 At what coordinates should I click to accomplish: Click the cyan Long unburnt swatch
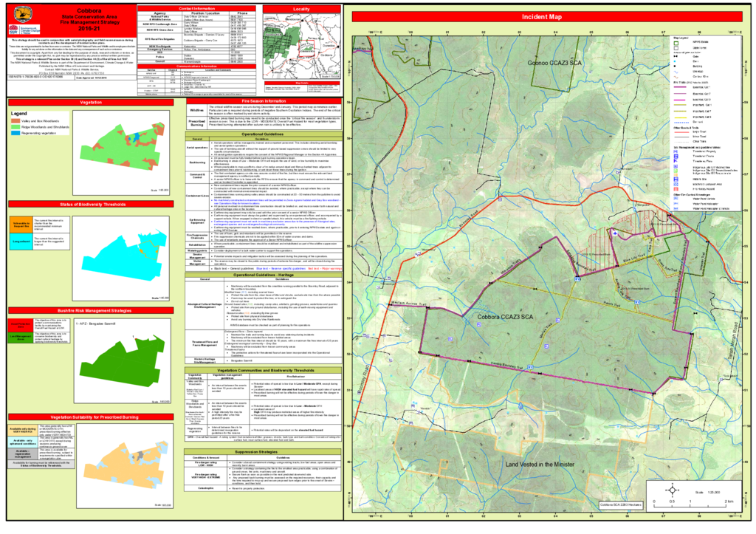(x=21, y=242)
